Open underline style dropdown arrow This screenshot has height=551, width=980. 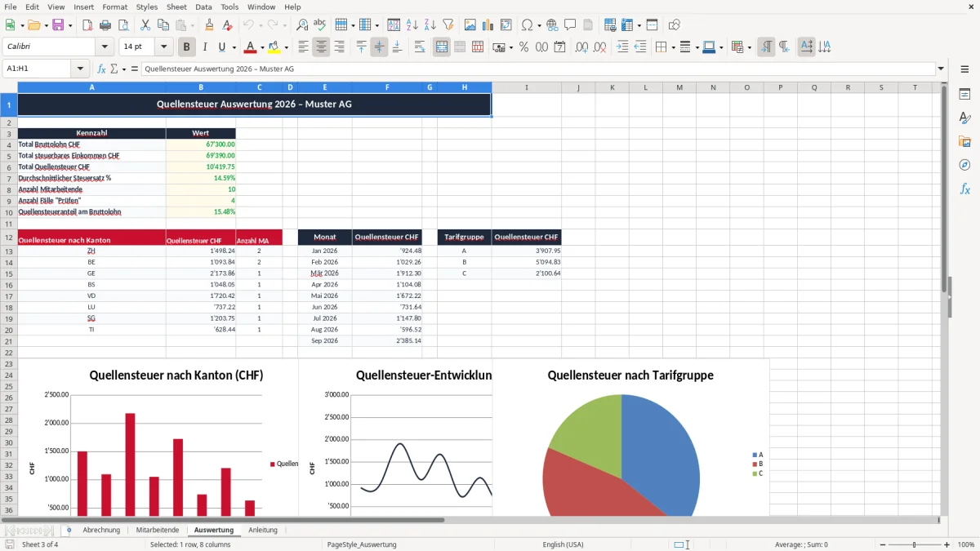[234, 47]
